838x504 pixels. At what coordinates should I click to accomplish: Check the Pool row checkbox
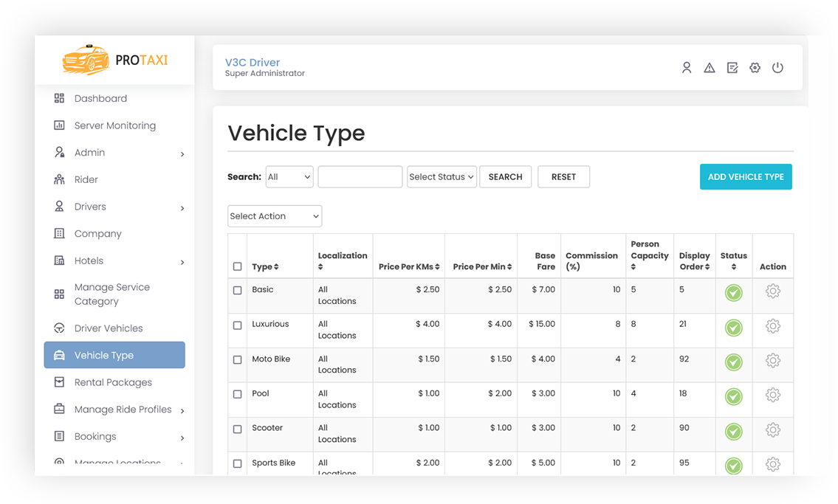[237, 394]
